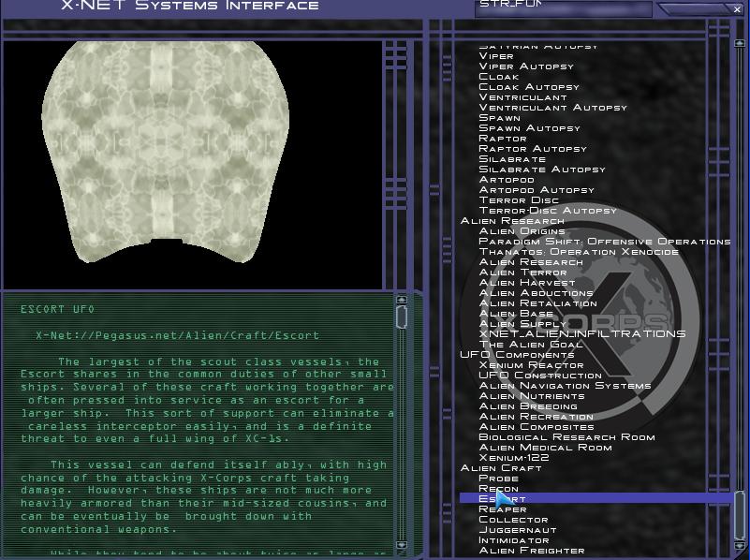The height and width of the screenshot is (560, 750).
Task: Open Spawn Autopsy article
Action: (x=530, y=128)
